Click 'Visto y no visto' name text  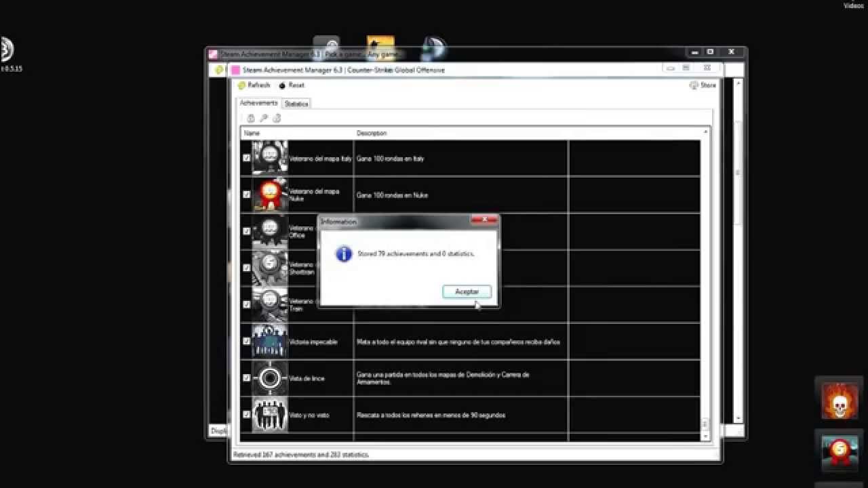[309, 415]
